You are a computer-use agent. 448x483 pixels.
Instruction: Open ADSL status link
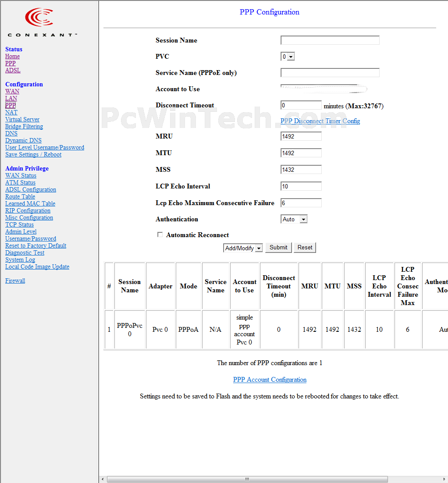pos(13,70)
